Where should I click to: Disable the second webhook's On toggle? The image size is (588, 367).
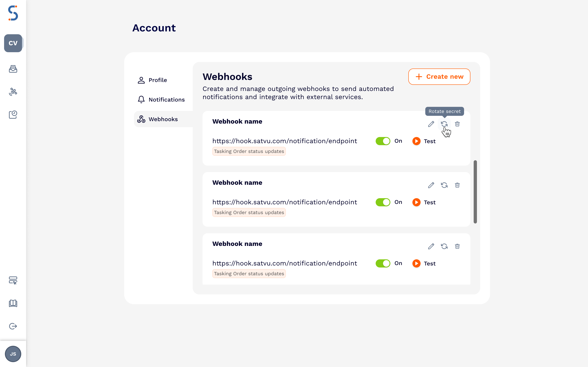pos(383,202)
